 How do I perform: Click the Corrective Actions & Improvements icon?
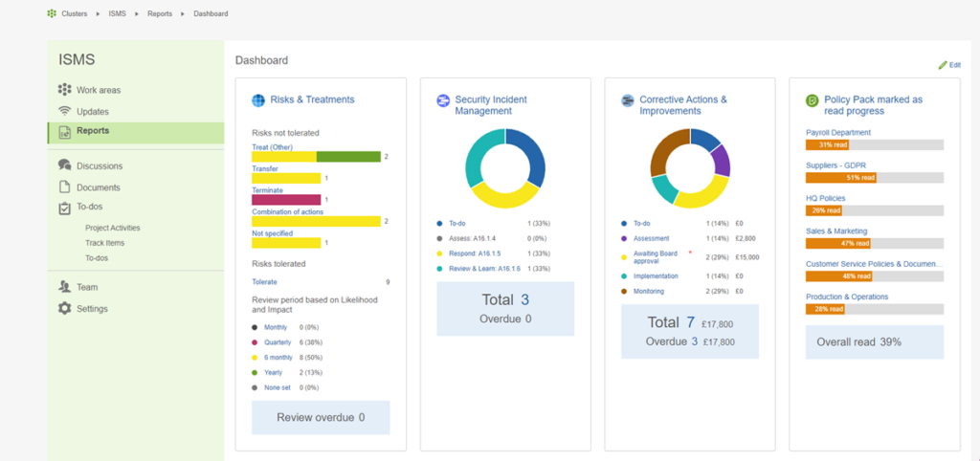tap(628, 100)
